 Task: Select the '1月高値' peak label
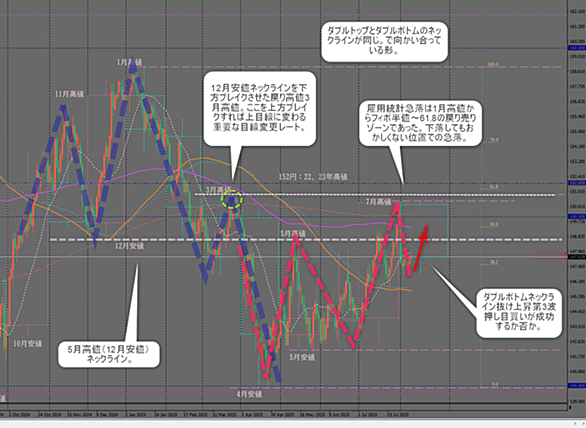pos(129,62)
